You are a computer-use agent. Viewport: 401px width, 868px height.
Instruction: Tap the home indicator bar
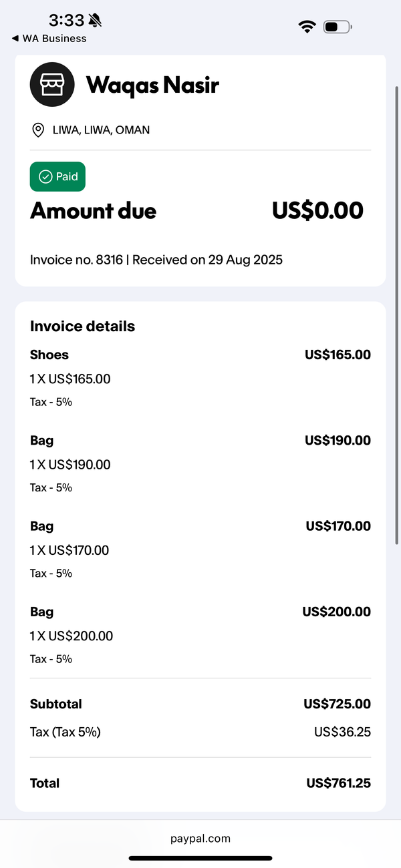pyautogui.click(x=200, y=858)
